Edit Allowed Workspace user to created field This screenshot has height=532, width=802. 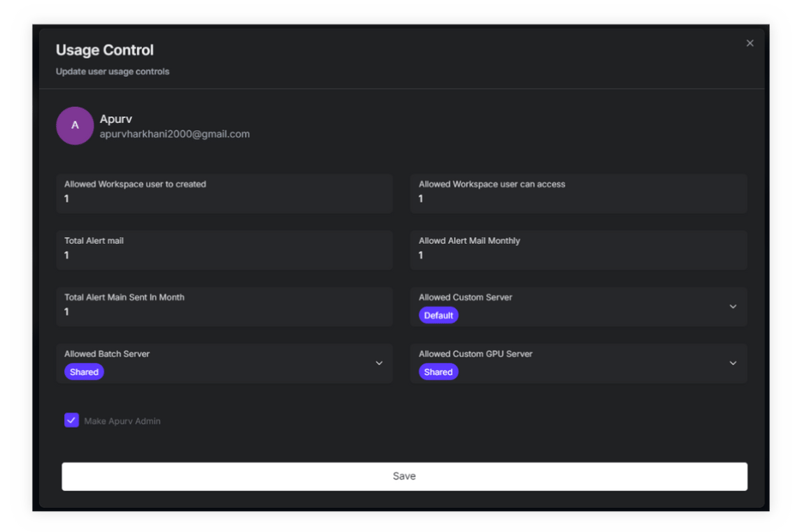click(x=224, y=194)
